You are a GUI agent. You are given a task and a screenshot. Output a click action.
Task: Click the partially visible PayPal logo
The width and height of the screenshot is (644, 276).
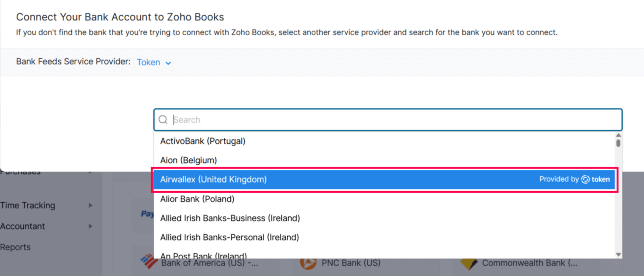click(147, 214)
